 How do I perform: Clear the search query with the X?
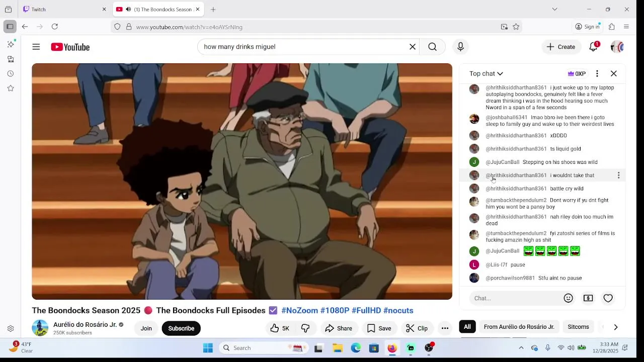(x=413, y=47)
